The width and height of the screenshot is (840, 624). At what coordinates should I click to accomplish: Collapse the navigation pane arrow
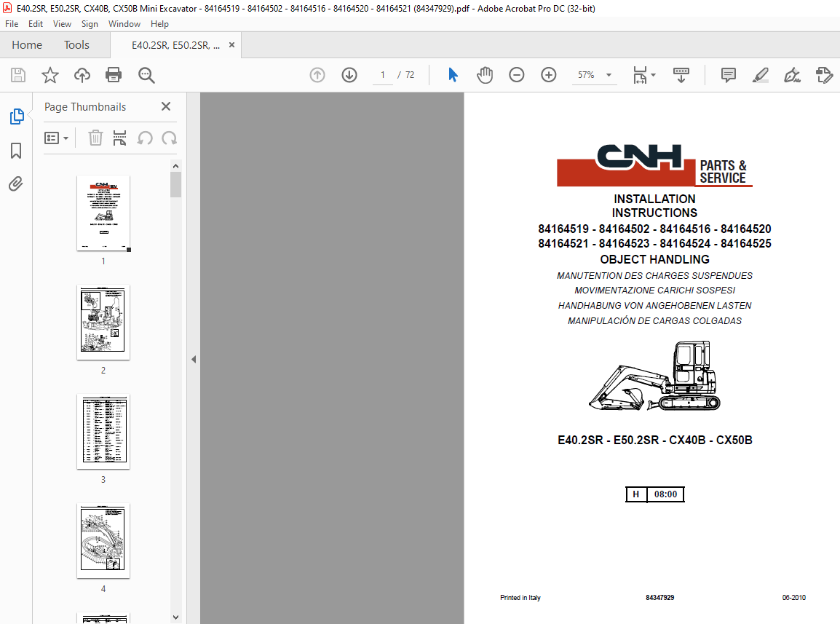pos(194,359)
